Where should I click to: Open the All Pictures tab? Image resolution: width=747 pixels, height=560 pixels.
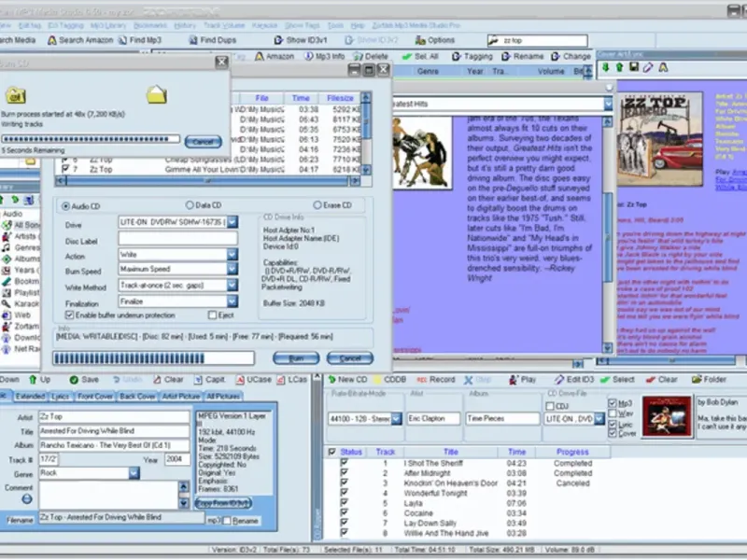(223, 396)
